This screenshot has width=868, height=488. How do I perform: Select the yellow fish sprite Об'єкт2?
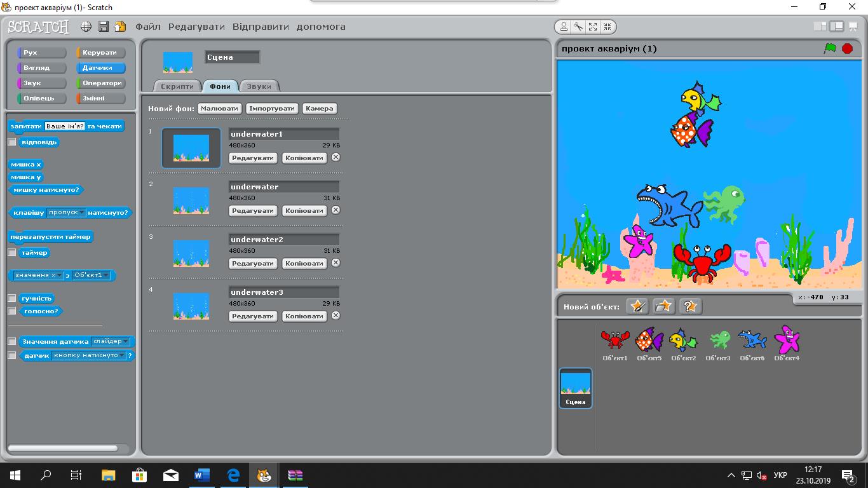pos(684,344)
